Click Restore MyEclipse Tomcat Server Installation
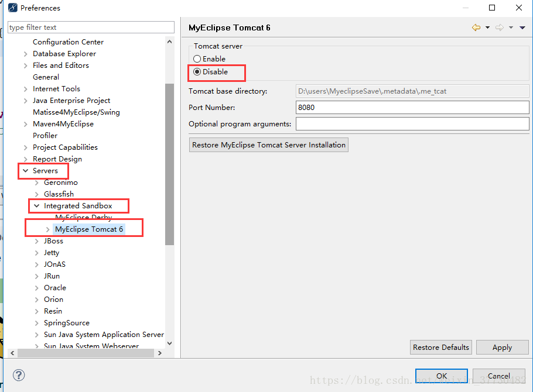533x392 pixels. tap(268, 145)
